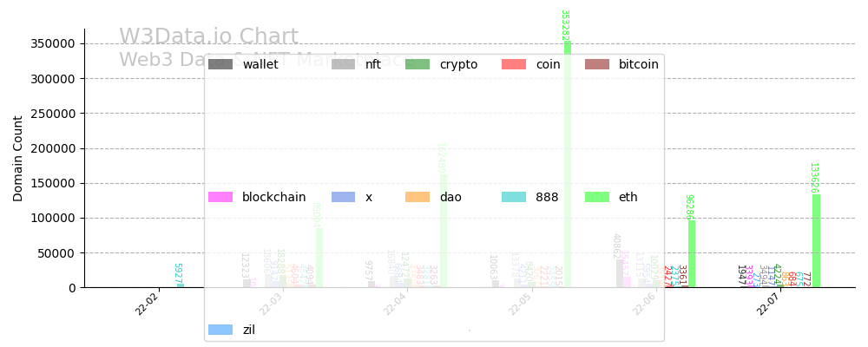Click the 888 legend cyan swatch

514,197
